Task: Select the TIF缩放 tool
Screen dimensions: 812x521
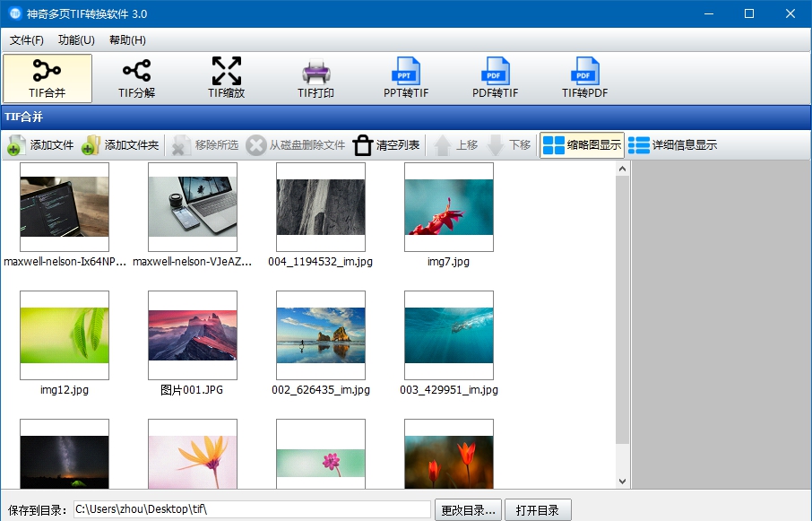Action: [x=226, y=78]
